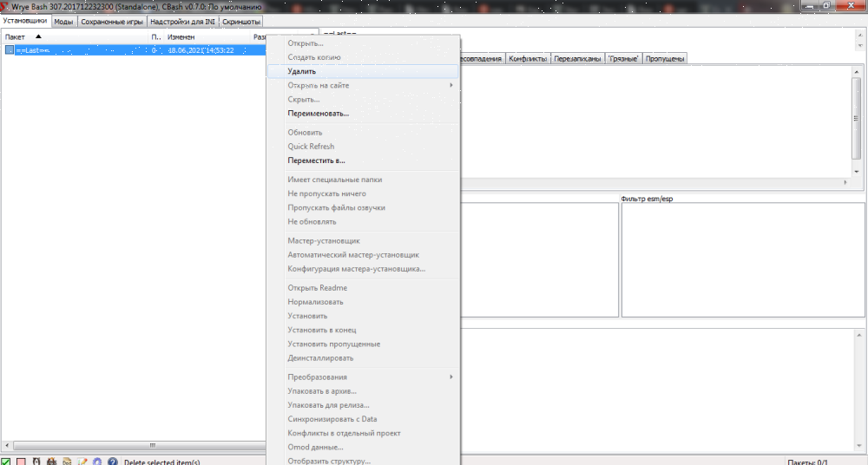
Task: Open the Надстройки для INI tab
Action: click(x=182, y=22)
